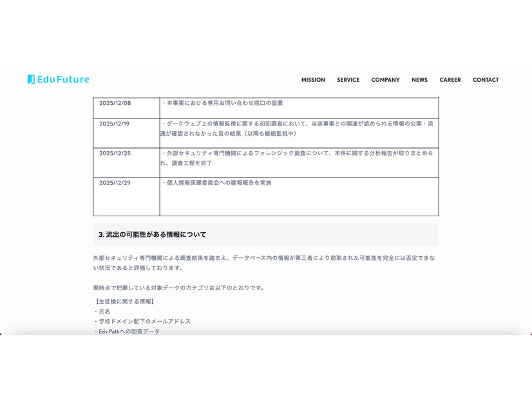Open the CONTACT page from the navigation
Viewport: 532px width, 399px height.
pyautogui.click(x=486, y=80)
